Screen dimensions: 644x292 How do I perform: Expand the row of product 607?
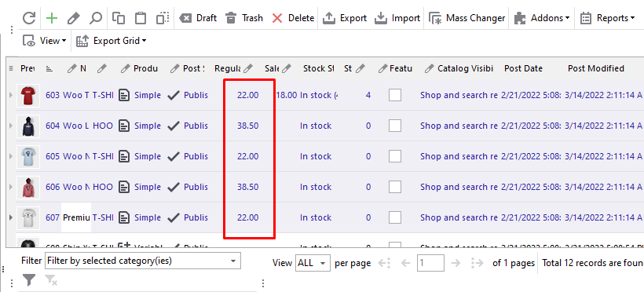coord(11,217)
